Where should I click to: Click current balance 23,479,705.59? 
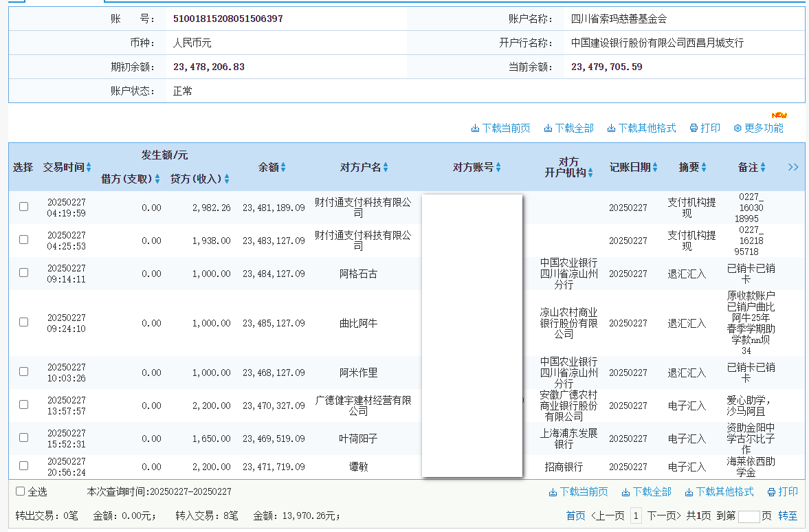coord(607,67)
